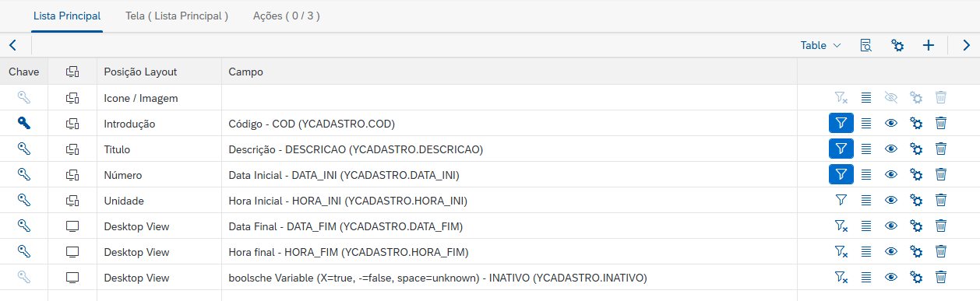Toggle filter for Código - COD row
This screenshot has width=980, height=301.
(841, 123)
